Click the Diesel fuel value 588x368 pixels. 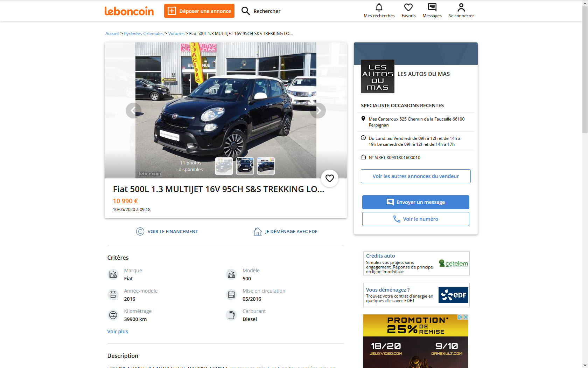tap(250, 319)
